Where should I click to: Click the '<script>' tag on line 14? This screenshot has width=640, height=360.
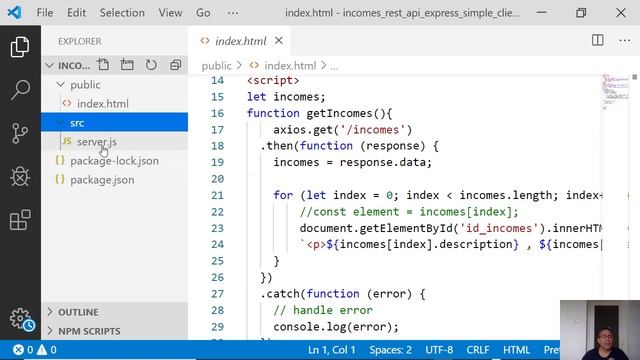(273, 80)
